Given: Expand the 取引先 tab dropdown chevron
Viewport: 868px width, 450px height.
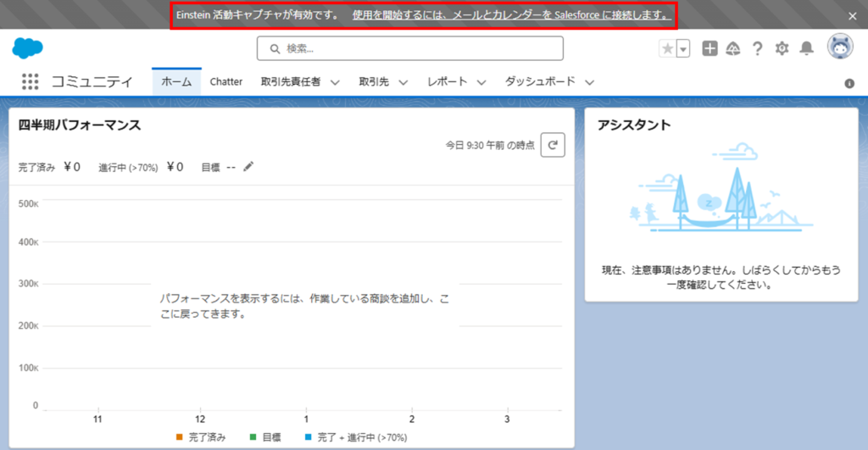Looking at the screenshot, I should [x=403, y=82].
